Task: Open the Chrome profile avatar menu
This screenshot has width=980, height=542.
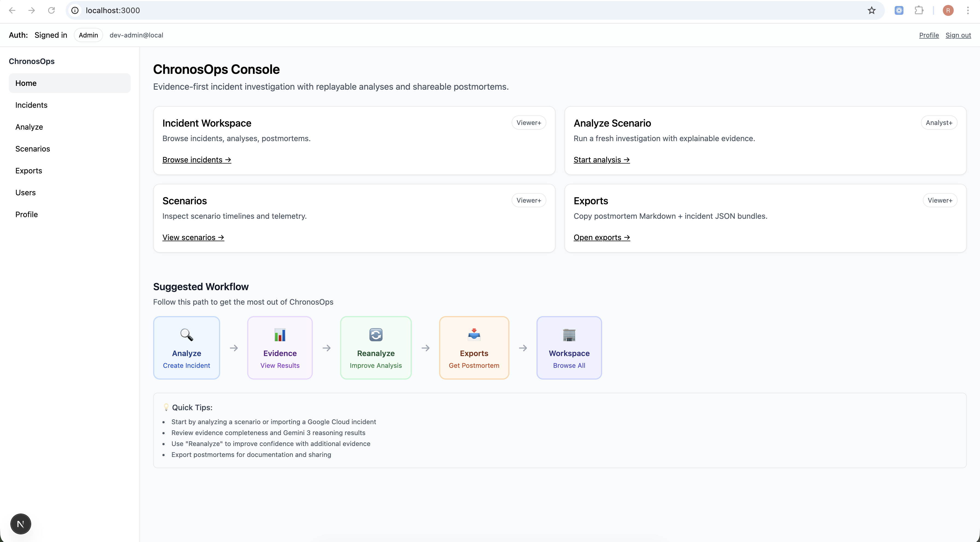Action: coord(948,10)
